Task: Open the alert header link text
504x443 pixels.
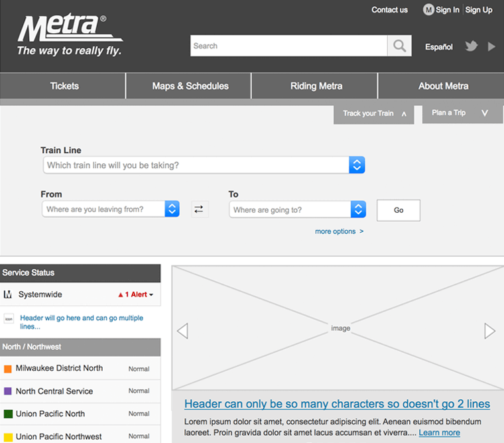Action: coord(82,322)
